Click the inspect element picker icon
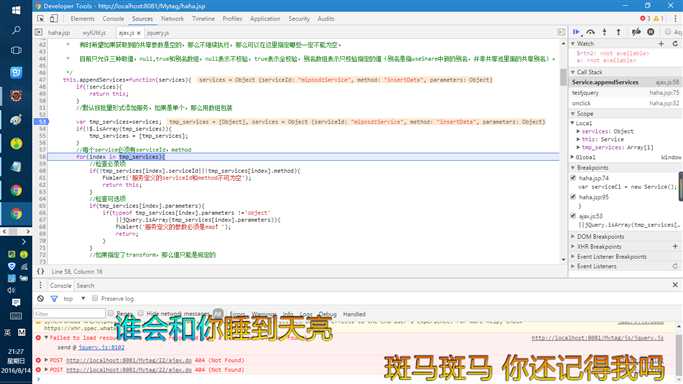Screen dimensions: 683x384 coord(41,19)
